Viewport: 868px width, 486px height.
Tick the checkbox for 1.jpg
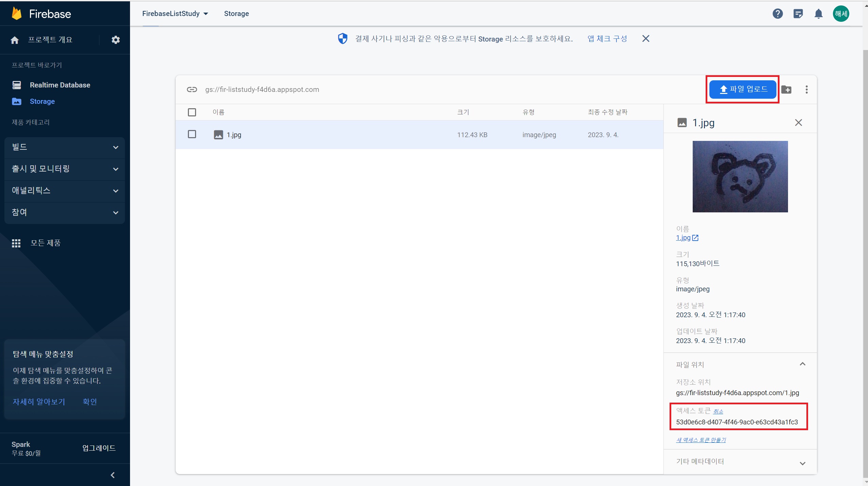(192, 134)
